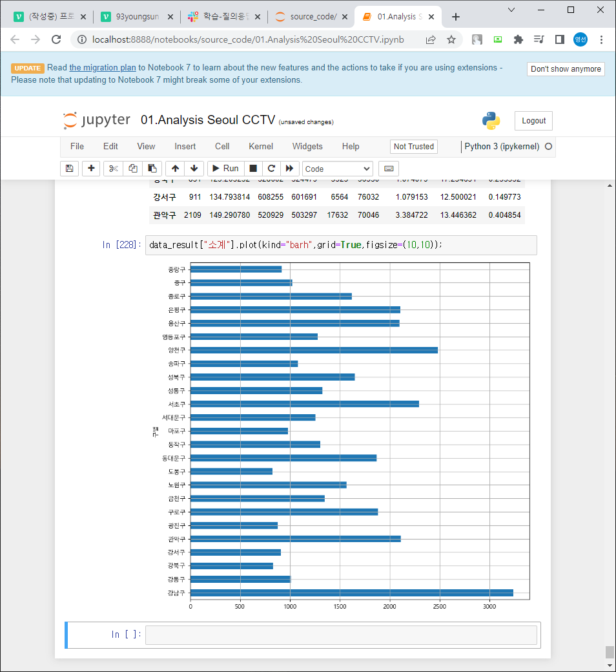Open the Cell menu
This screenshot has height=672, width=616.
(x=222, y=147)
